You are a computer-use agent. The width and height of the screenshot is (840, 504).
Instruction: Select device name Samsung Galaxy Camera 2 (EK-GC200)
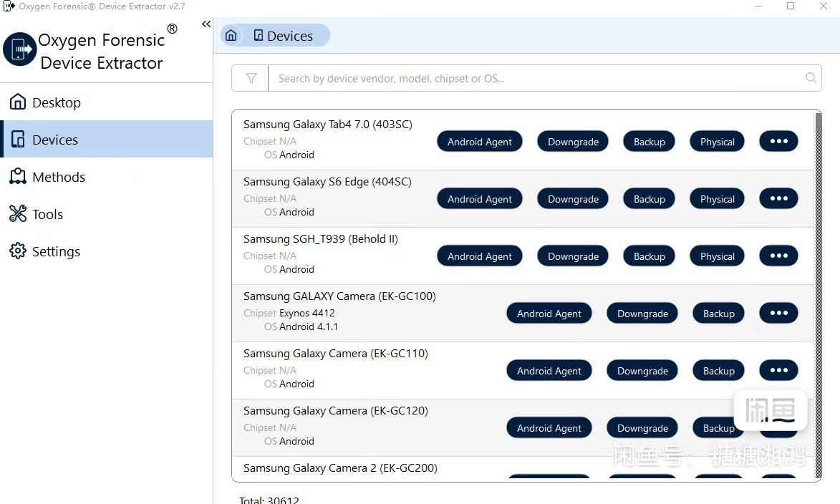(x=340, y=468)
